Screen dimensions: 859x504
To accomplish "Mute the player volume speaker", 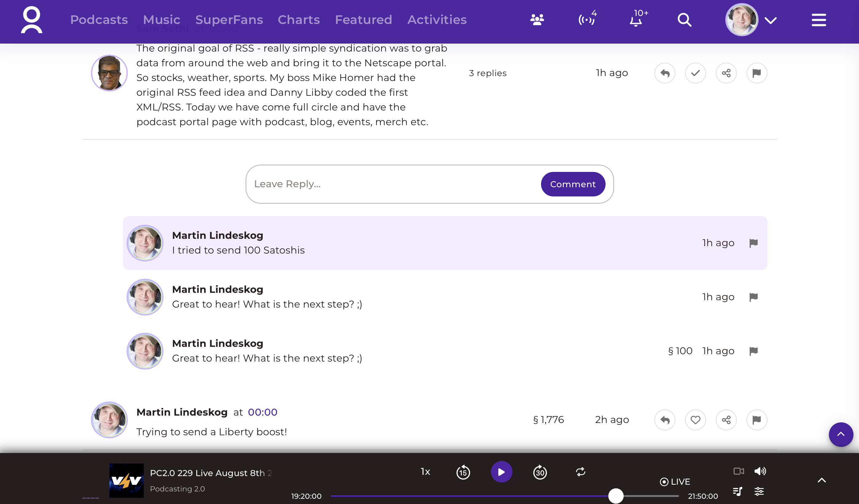I will (x=760, y=471).
